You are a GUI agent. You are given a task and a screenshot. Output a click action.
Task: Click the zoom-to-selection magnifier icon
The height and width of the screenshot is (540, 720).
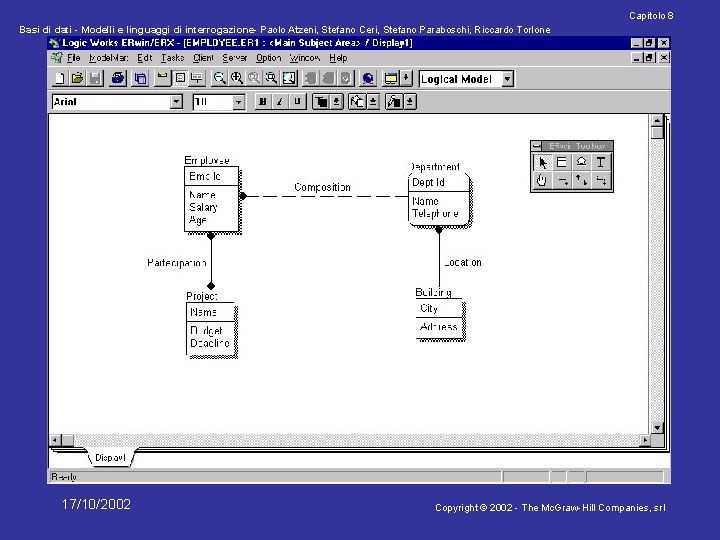click(271, 79)
